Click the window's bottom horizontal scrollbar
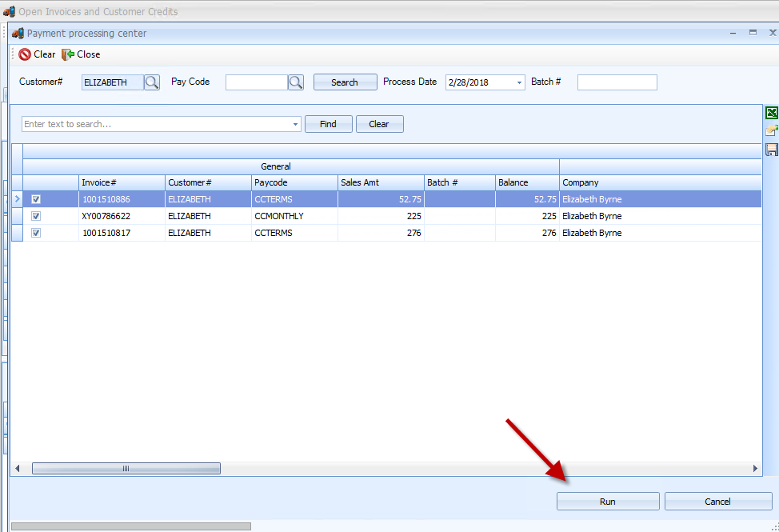779x532 pixels. tap(131, 526)
